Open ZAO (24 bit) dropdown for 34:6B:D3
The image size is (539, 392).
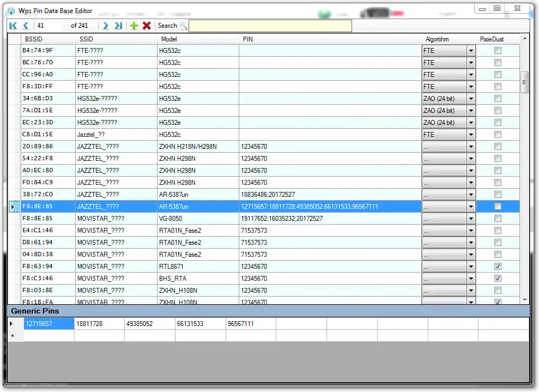tap(471, 98)
